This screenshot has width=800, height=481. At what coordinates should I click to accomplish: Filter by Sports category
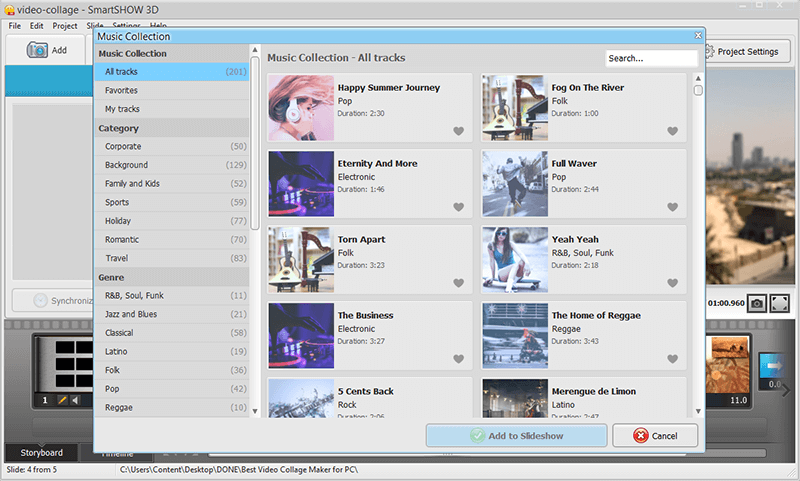pos(171,202)
